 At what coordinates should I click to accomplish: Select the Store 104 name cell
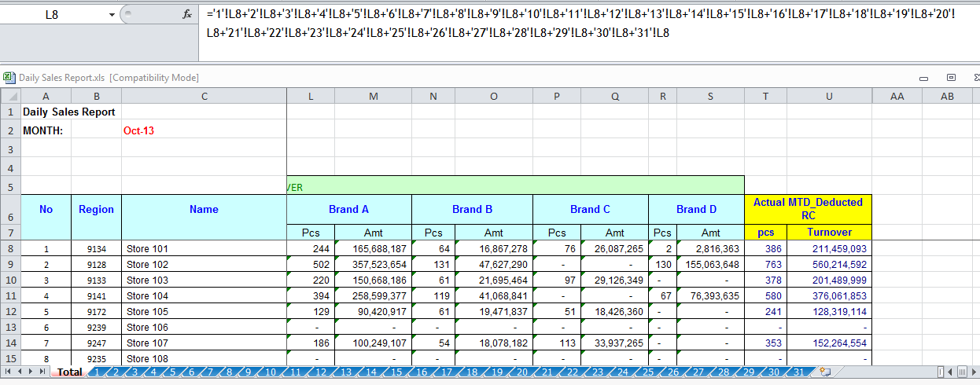tap(204, 296)
